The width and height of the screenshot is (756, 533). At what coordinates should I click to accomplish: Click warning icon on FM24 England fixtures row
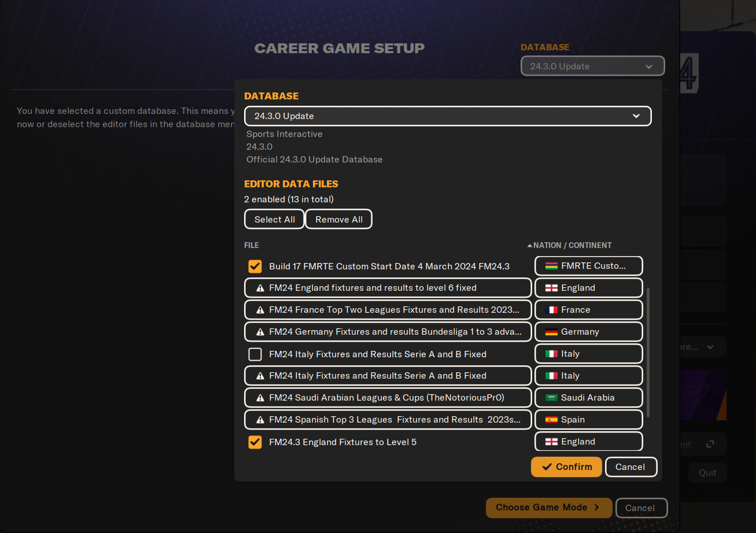coord(260,288)
